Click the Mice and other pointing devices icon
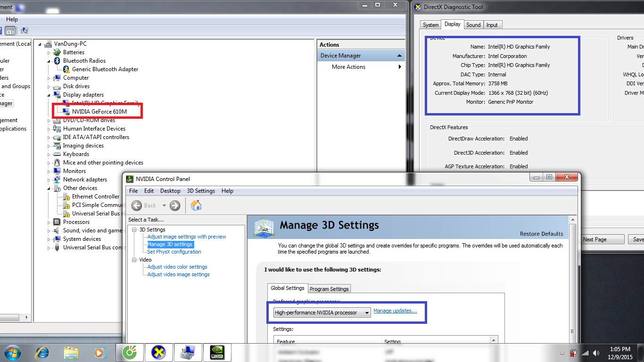This screenshot has width=644, height=362. 57,163
